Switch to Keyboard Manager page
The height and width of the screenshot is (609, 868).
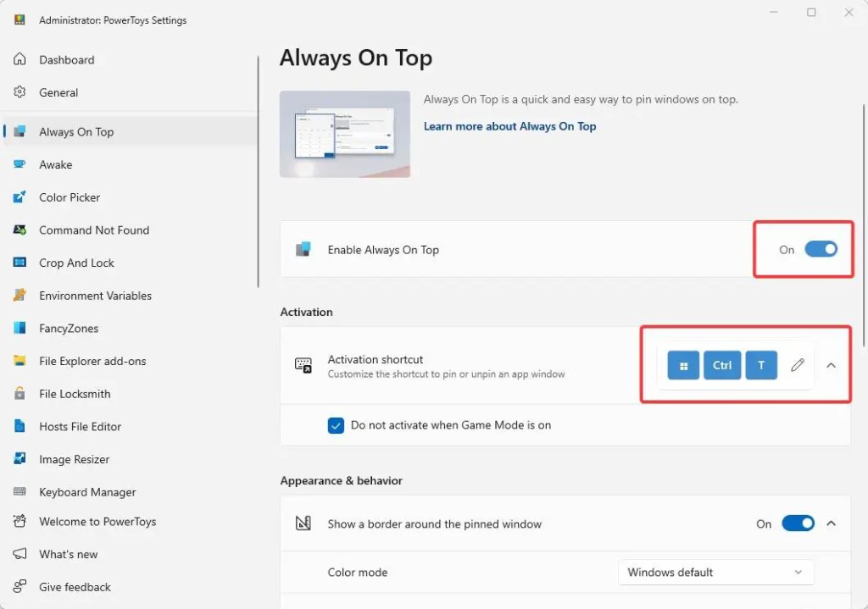[130, 491]
